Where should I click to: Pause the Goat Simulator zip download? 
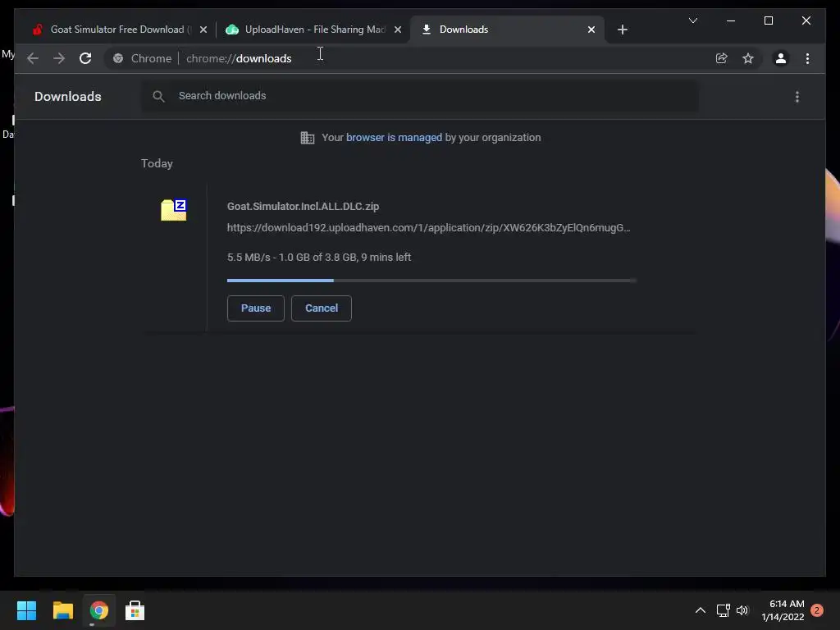point(256,308)
